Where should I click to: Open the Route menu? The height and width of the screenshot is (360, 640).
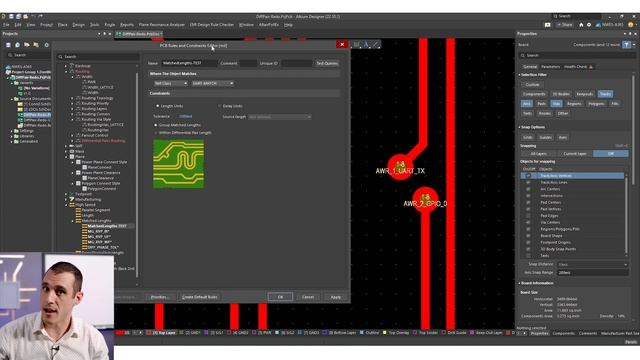pos(110,25)
